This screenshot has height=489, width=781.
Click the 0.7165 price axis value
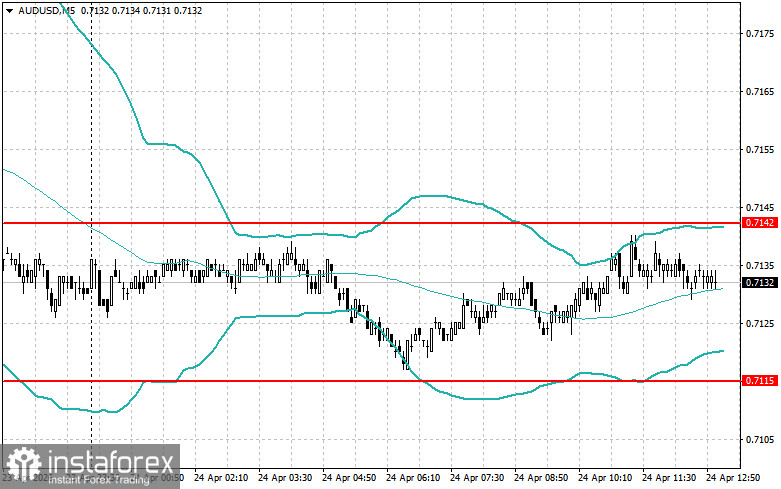click(760, 92)
